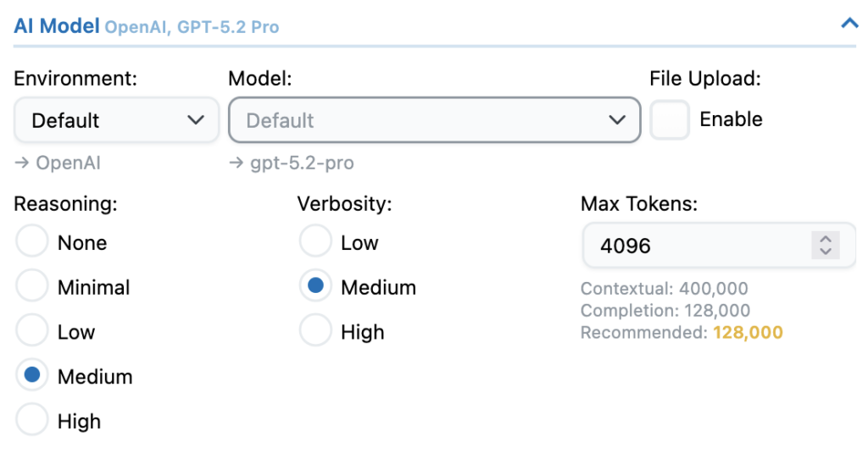This screenshot has width=868, height=459.
Task: Click the OpenAI, GPT-5.2 Pro subtitle
Action: click(x=192, y=27)
